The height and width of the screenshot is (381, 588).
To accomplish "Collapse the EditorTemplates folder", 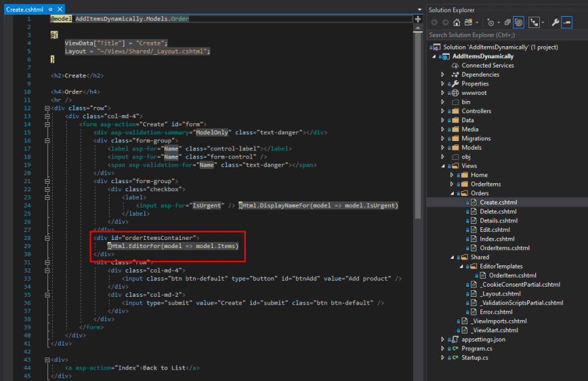I will 461,266.
